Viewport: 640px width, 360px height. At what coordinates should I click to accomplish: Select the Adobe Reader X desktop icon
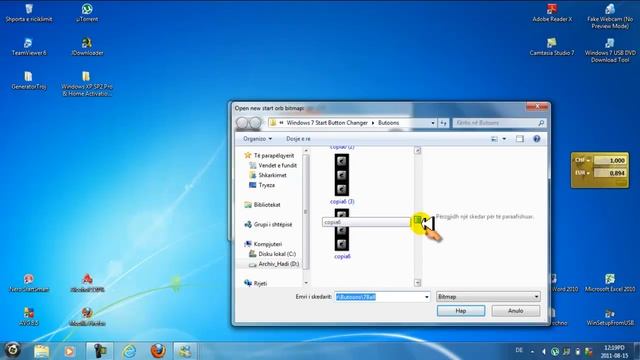coord(552,13)
